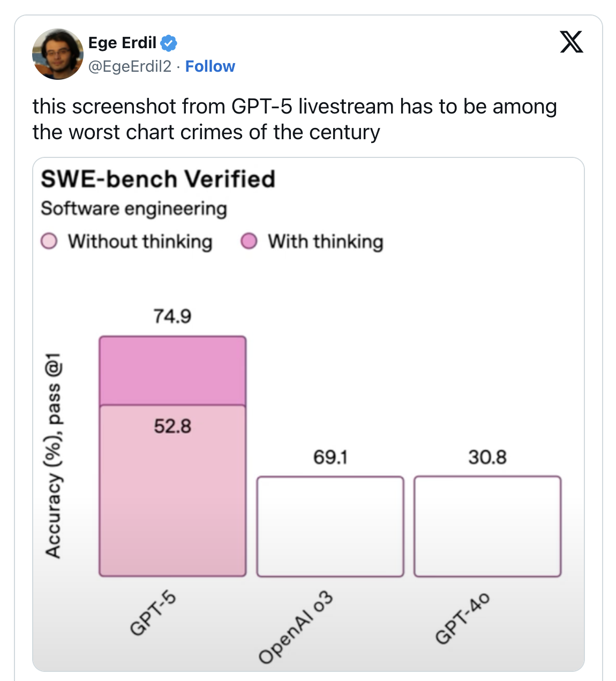Select the SWE-bench Verified chart heading
The height and width of the screenshot is (681, 616).
(x=158, y=179)
